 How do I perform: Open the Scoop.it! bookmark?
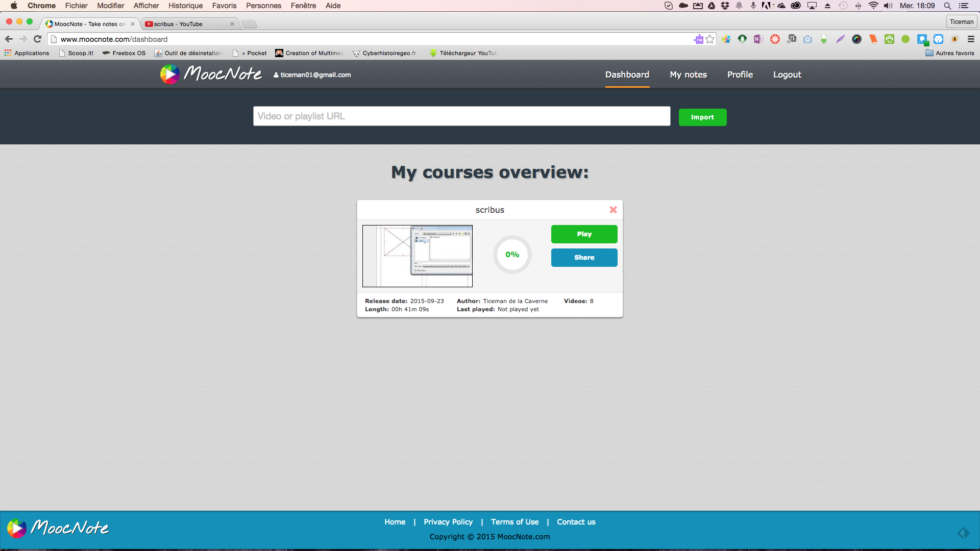76,53
